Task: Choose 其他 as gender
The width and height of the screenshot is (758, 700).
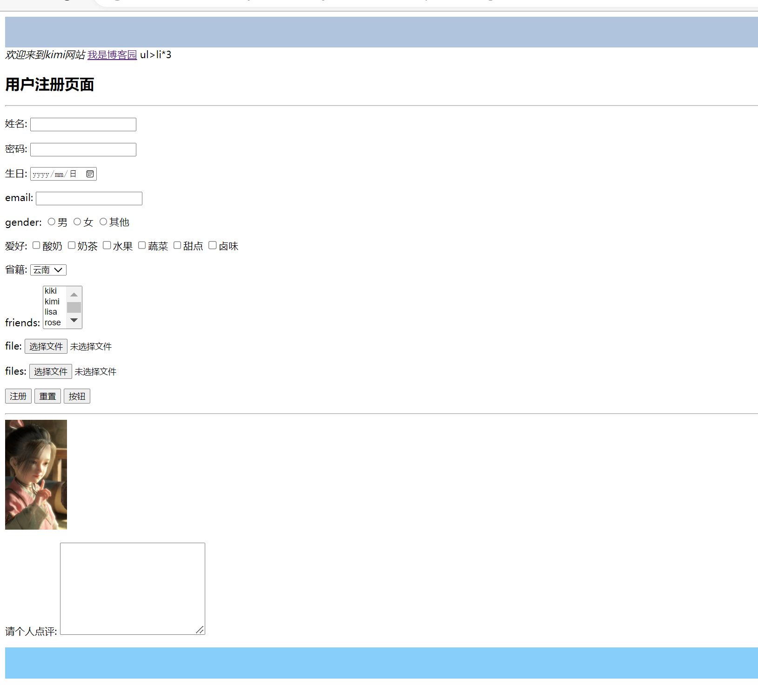Action: click(x=103, y=222)
